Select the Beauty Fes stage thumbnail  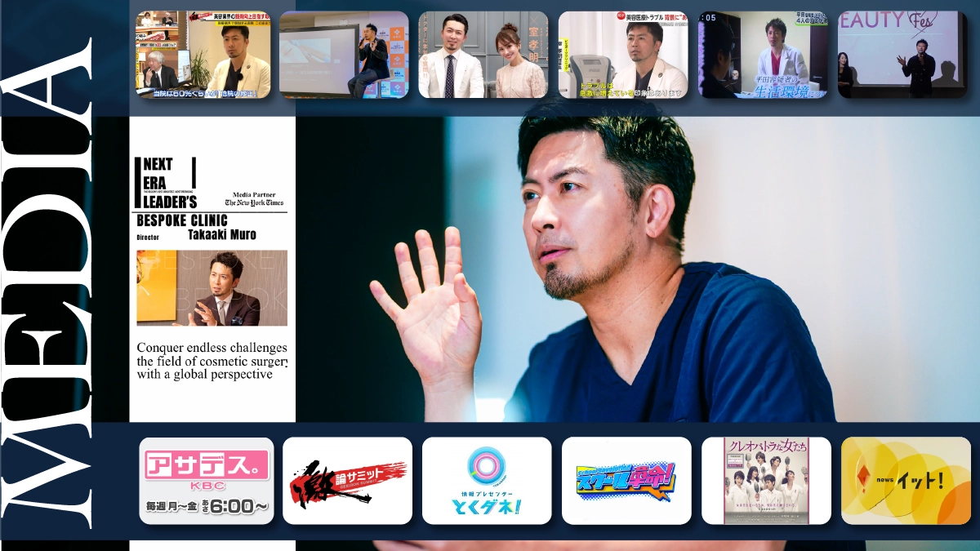(x=902, y=55)
